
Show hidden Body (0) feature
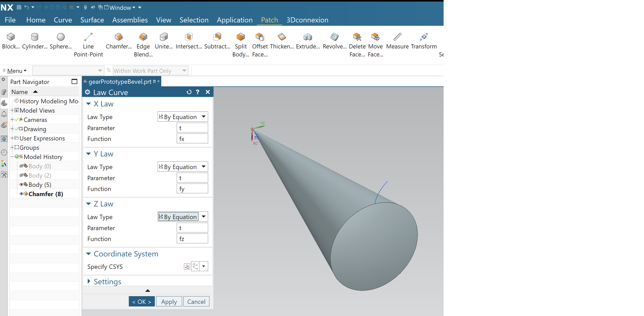(x=22, y=166)
